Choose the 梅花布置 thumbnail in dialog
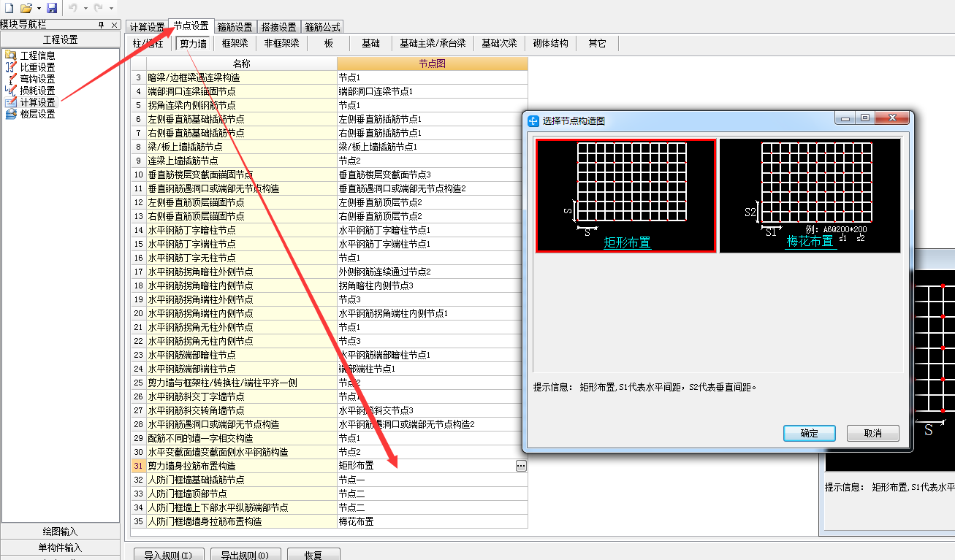The width and height of the screenshot is (955, 560). click(x=810, y=196)
